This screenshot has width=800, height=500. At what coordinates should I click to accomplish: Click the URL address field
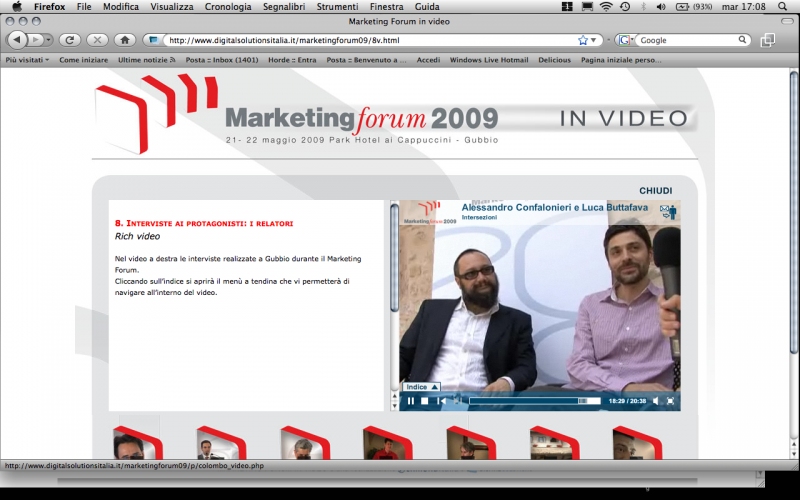pos(371,40)
